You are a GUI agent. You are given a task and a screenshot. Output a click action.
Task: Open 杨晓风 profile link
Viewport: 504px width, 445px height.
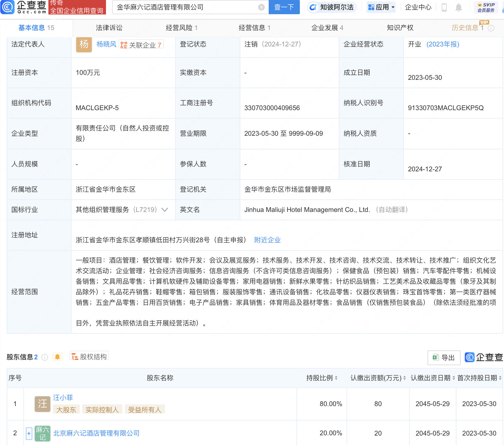point(106,44)
